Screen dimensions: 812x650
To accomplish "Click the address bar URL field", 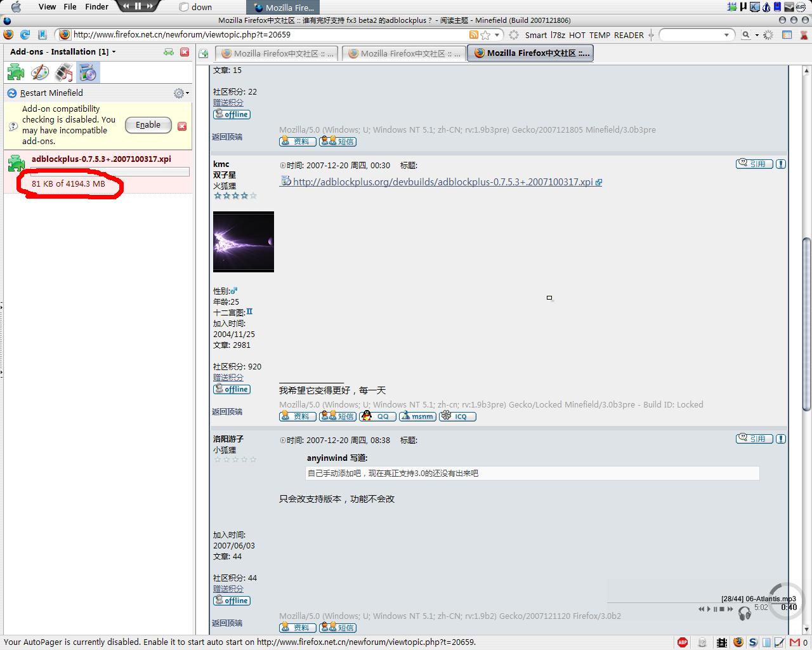I will 270,35.
